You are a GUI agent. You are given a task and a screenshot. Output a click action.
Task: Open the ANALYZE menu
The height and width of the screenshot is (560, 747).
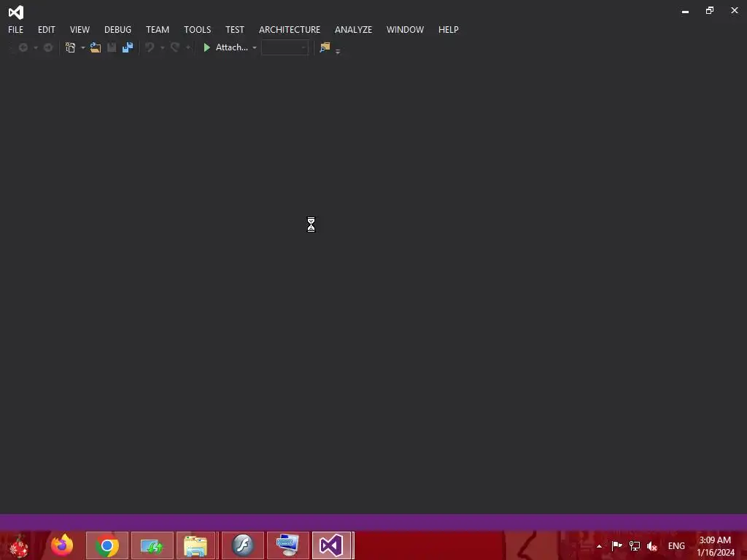353,29
